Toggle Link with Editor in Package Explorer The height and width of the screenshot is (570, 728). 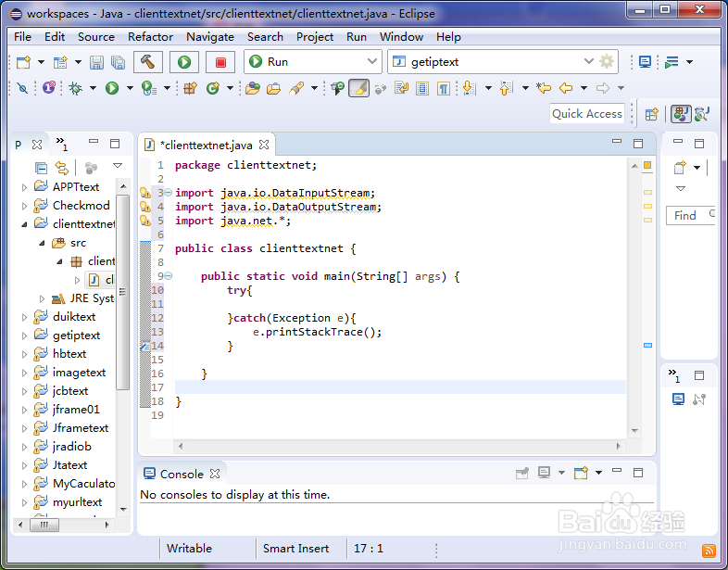(x=62, y=167)
